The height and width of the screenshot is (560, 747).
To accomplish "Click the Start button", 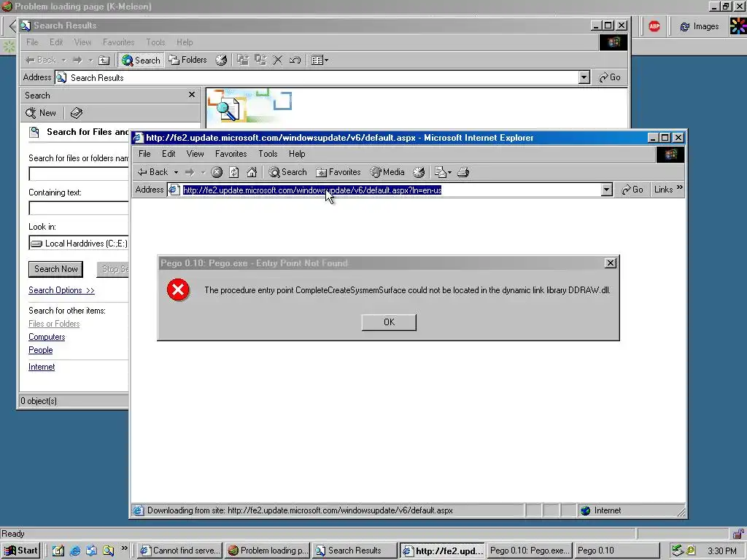I will point(20,551).
